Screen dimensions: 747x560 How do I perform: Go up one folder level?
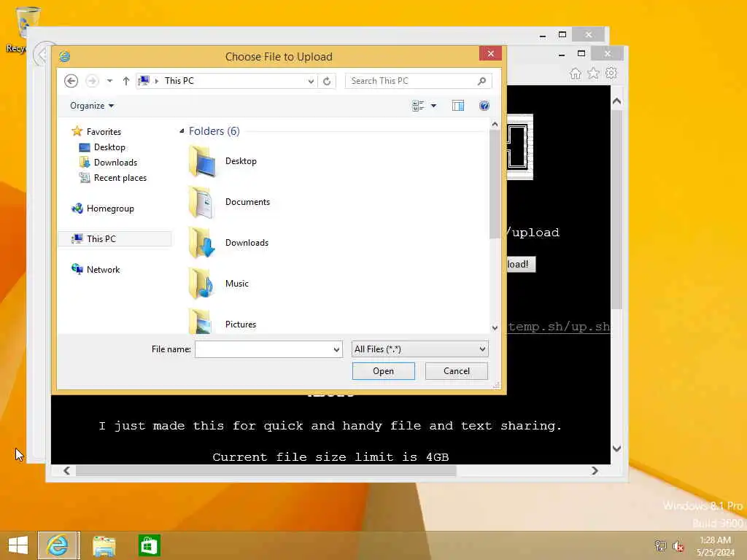[125, 81]
